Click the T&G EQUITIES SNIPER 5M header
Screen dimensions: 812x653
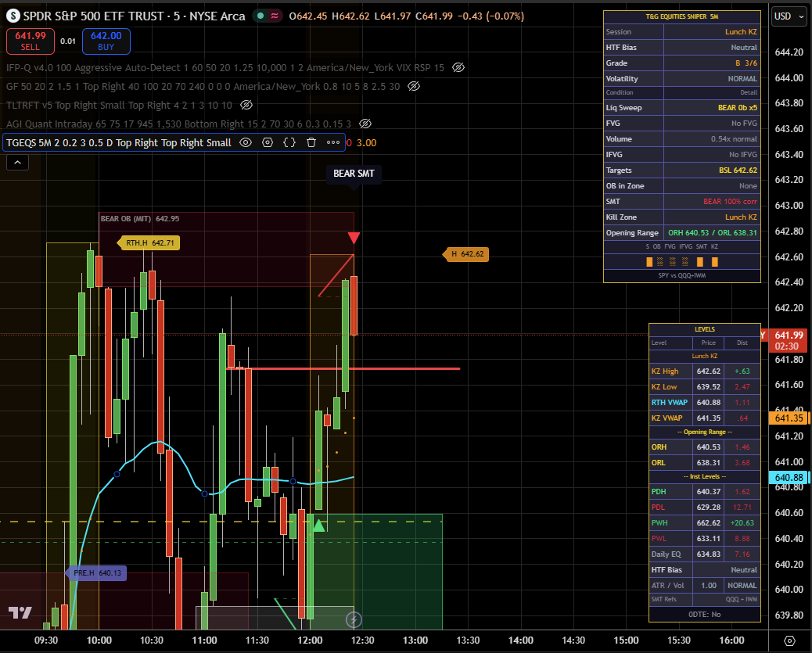click(x=682, y=16)
